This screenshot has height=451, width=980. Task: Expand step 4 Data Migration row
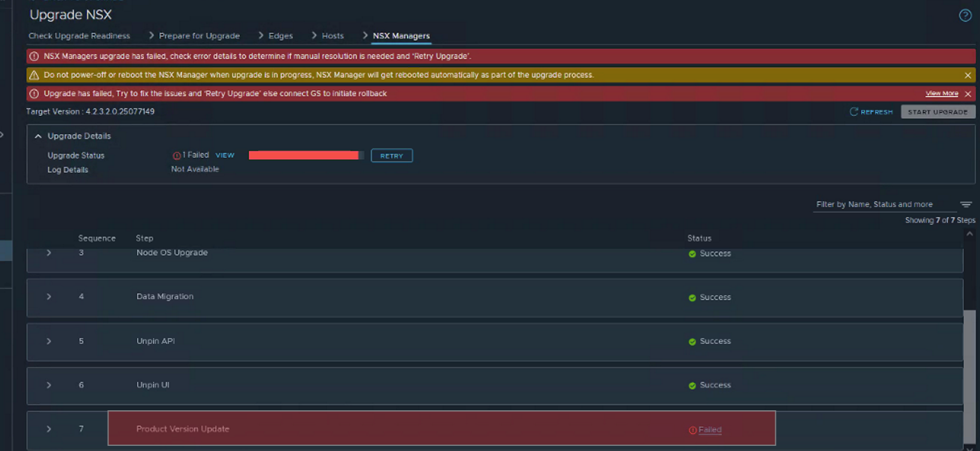(49, 297)
